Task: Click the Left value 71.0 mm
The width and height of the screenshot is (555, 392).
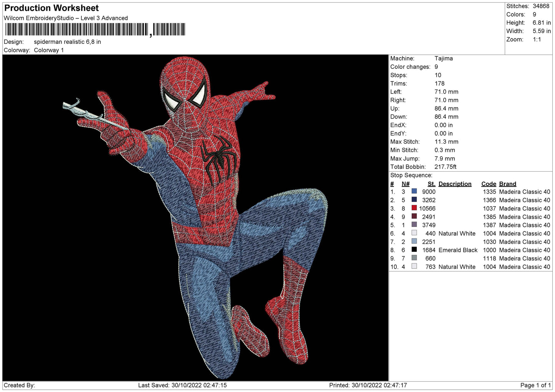Action: pyautogui.click(x=447, y=92)
